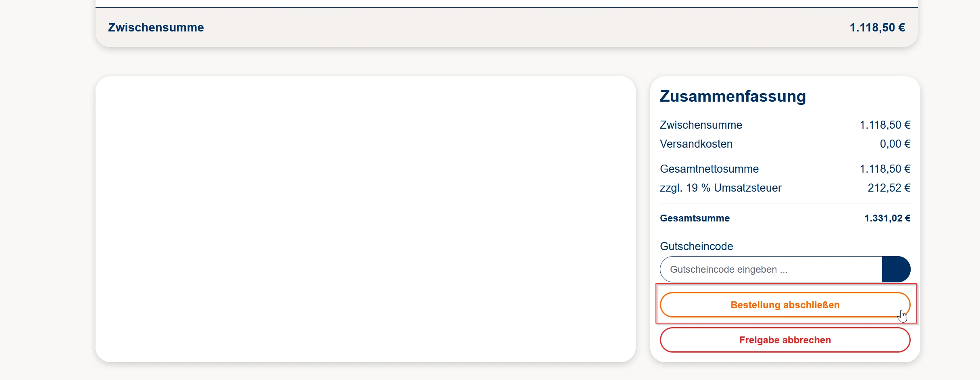Focus the Gutscheincode eingeben input field
Screen dimensions: 980x380
[771, 269]
